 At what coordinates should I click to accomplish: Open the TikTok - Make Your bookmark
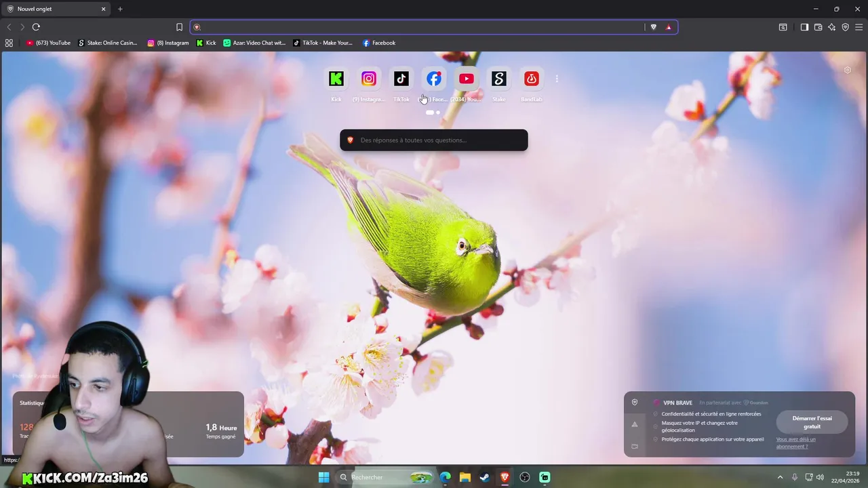click(323, 43)
